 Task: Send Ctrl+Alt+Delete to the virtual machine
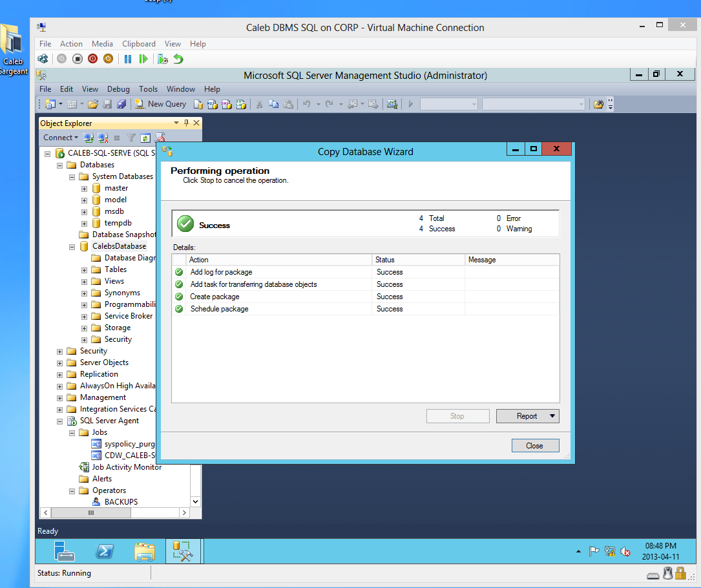pos(43,59)
